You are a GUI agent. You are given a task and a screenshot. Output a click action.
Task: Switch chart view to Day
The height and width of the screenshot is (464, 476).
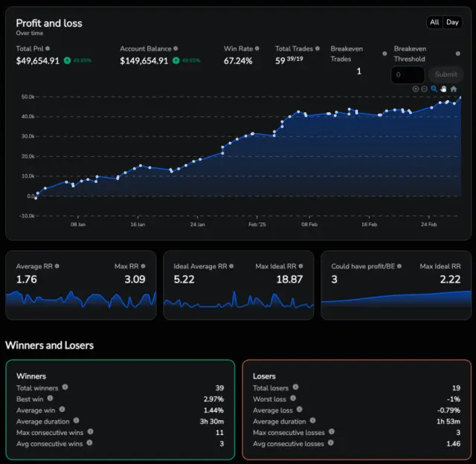click(452, 22)
